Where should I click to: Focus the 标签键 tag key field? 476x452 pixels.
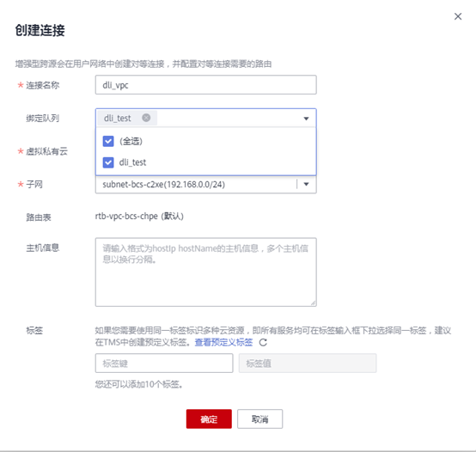pos(164,363)
